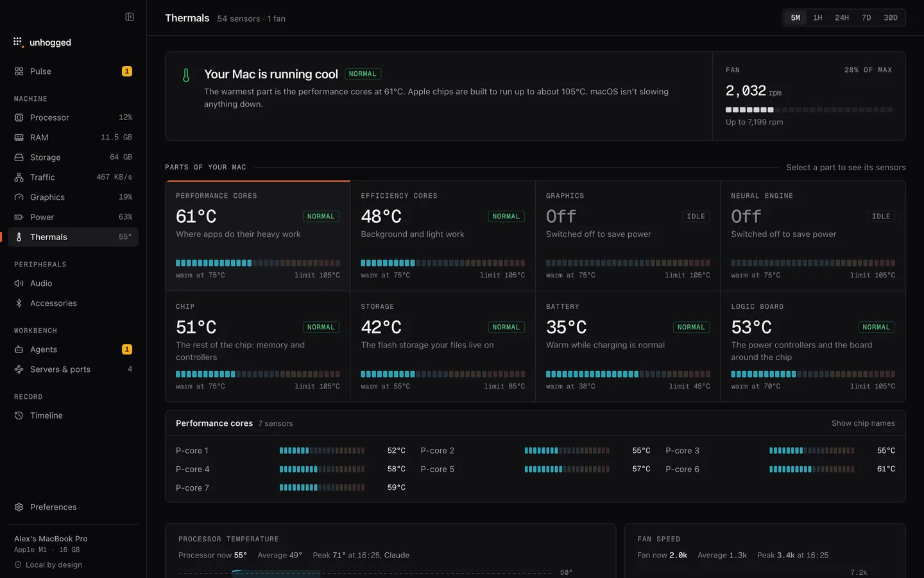Screen dimensions: 924x578
Task: Click the Servers & ports icon
Action: (19, 369)
